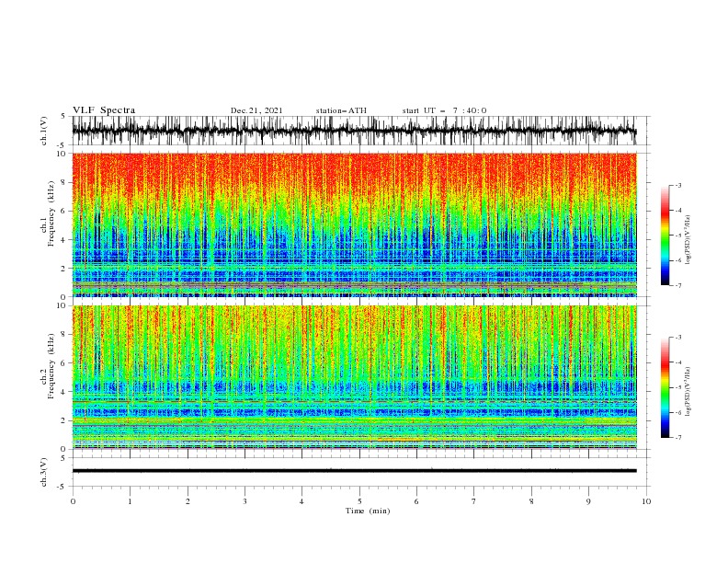The width and height of the screenshot is (728, 563).
Task: Click the "ch.1(V)" vertical axis label
Action: pyautogui.click(x=44, y=131)
